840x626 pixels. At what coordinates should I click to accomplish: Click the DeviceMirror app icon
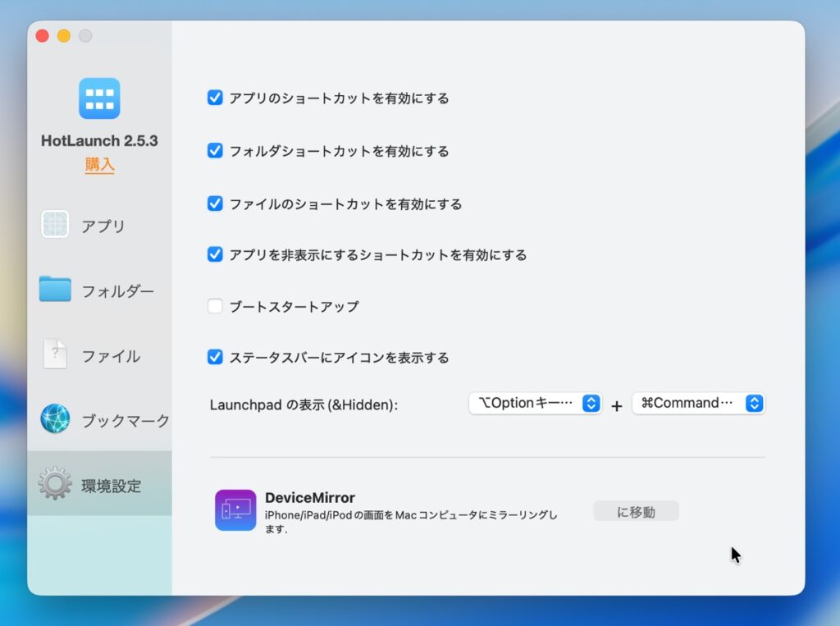[235, 510]
